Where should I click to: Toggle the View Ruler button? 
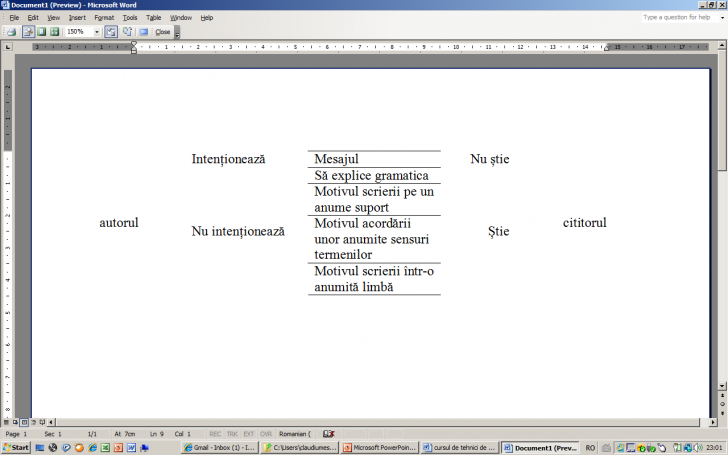tap(111, 32)
